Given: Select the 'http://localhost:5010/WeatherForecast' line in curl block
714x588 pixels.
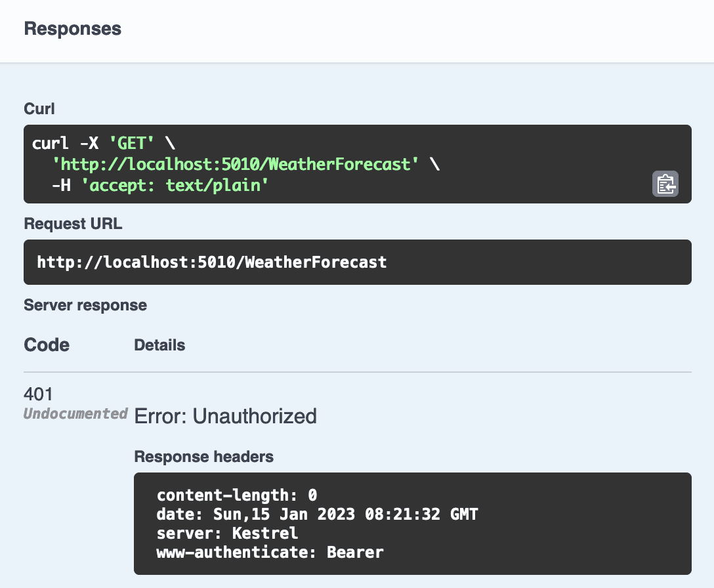Looking at the screenshot, I should tap(246, 165).
